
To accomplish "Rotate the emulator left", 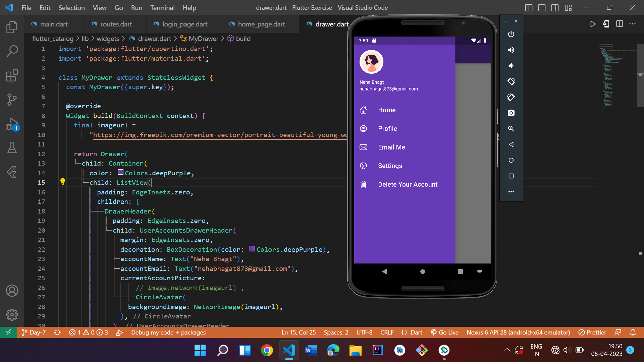I will coord(511,81).
